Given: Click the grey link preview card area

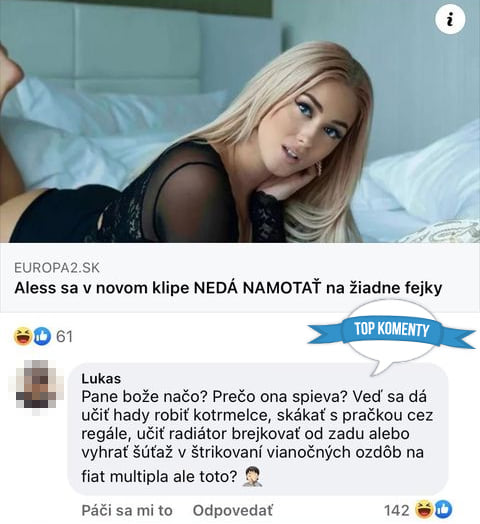Looking at the screenshot, I should pos(240,278).
